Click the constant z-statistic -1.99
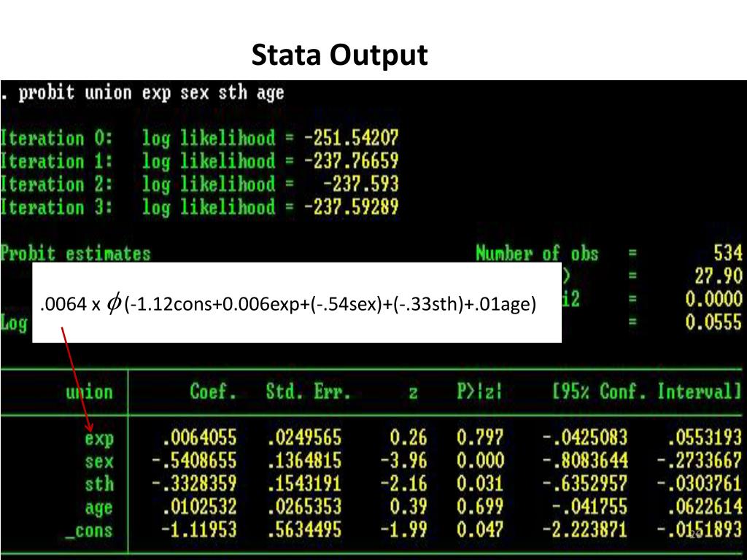Image resolution: width=747 pixels, height=560 pixels. [x=403, y=529]
